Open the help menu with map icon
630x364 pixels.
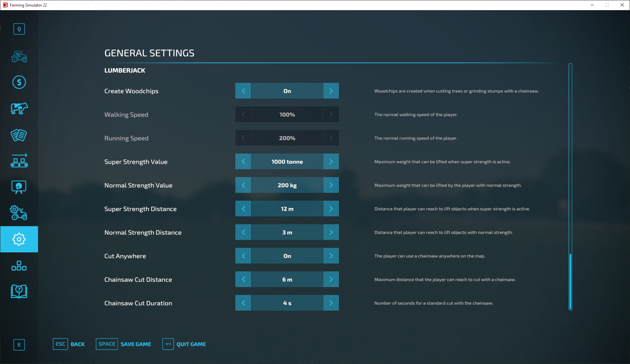click(x=19, y=291)
